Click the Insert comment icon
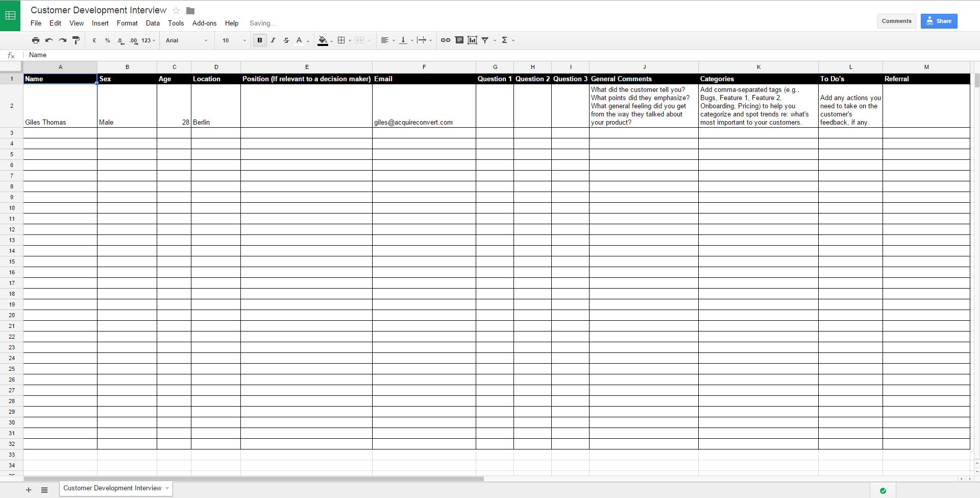This screenshot has width=980, height=498. 459,40
